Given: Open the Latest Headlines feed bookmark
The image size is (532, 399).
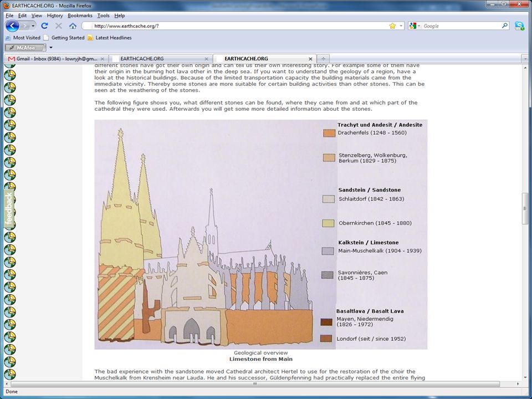Looking at the screenshot, I should [109, 38].
